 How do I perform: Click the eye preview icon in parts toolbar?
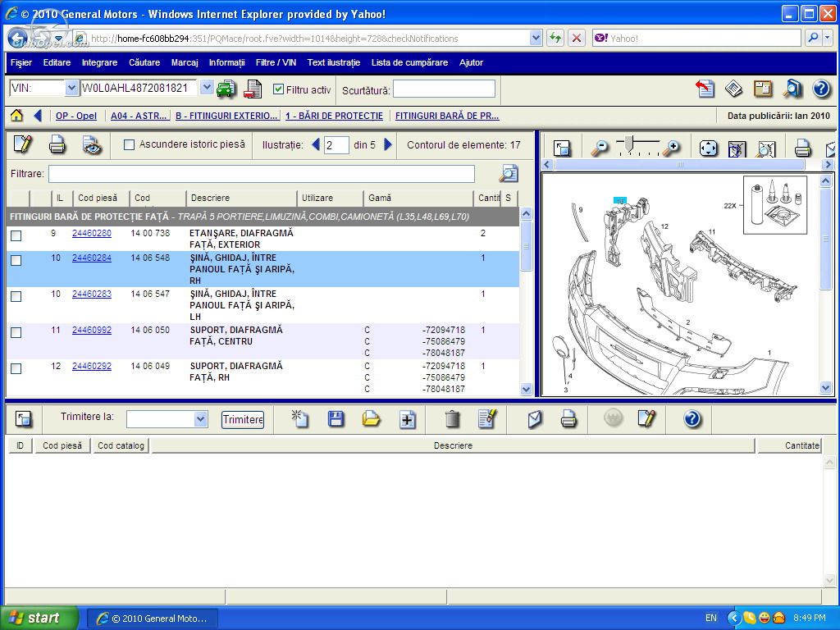click(92, 145)
